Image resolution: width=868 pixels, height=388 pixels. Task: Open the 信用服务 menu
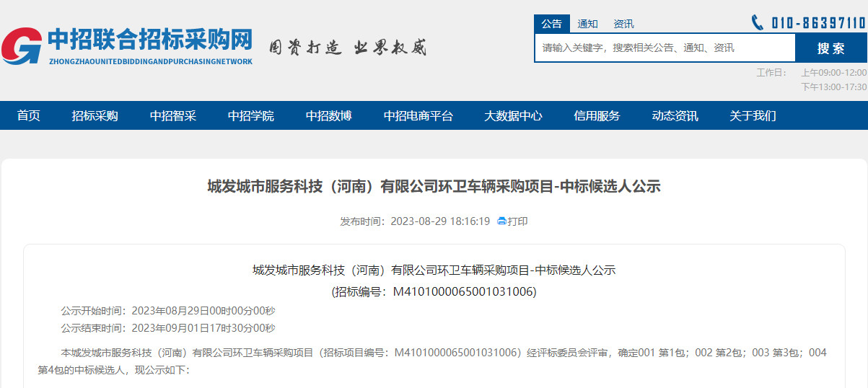coord(597,115)
